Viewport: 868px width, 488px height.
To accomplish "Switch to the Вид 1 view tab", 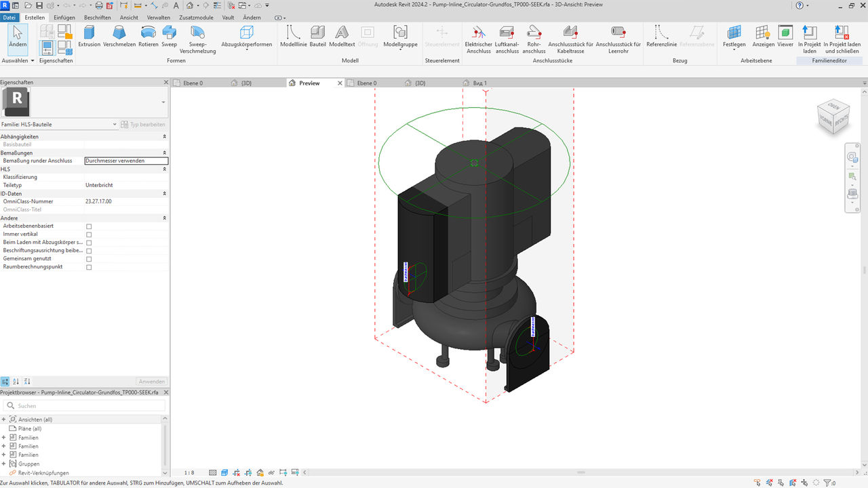I will click(x=479, y=83).
